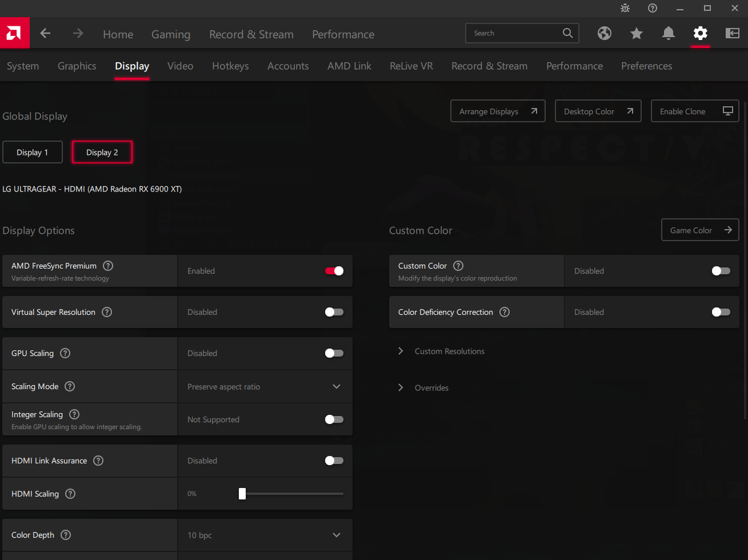Click Desktop Color button
Viewport: 748px width, 560px height.
pos(598,111)
